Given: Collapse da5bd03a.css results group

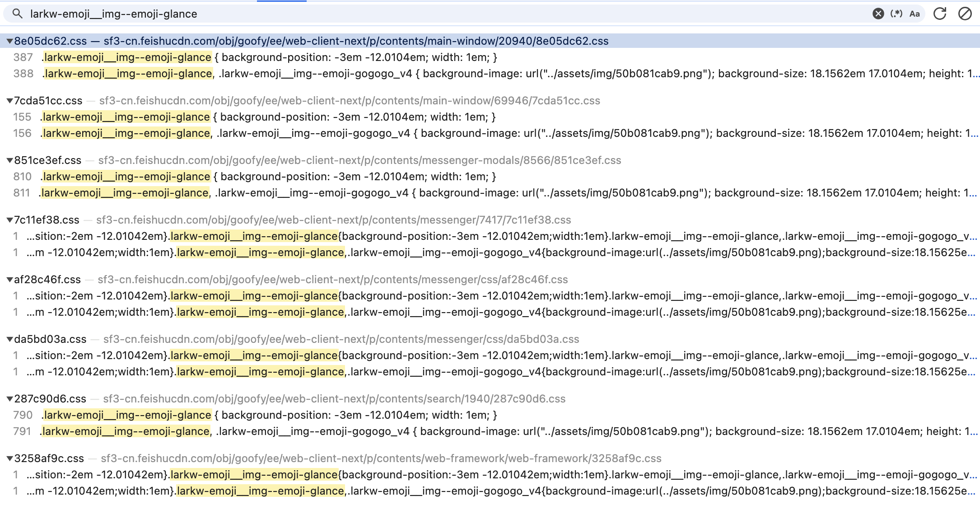Looking at the screenshot, I should pos(9,339).
